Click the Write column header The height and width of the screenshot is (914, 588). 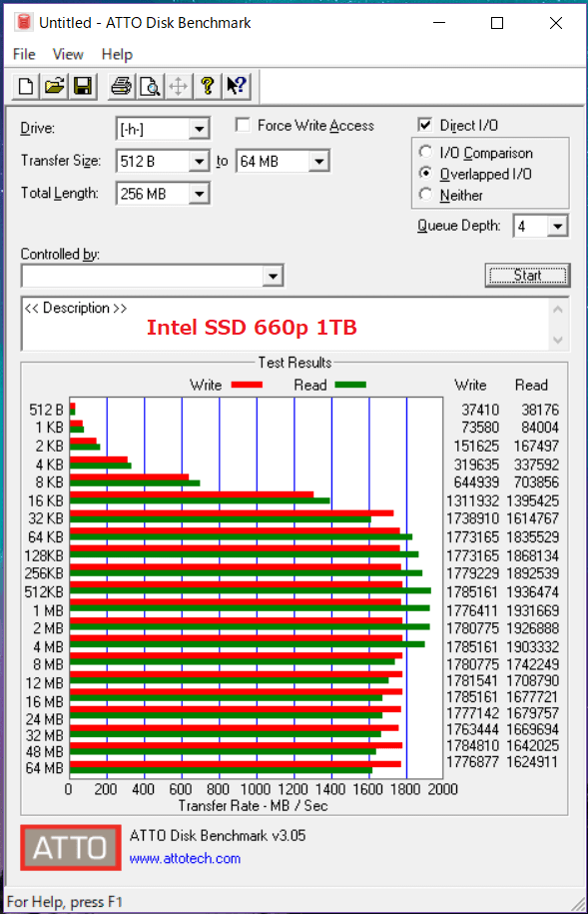(470, 385)
